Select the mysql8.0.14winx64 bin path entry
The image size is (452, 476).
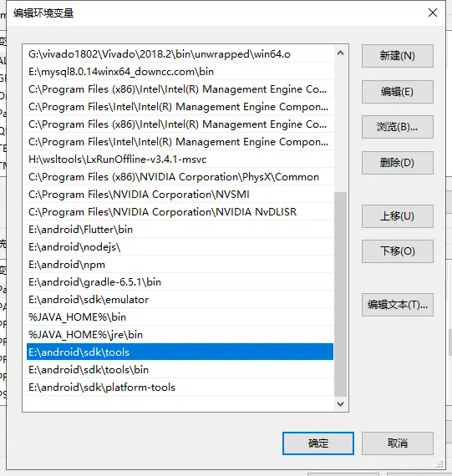179,72
